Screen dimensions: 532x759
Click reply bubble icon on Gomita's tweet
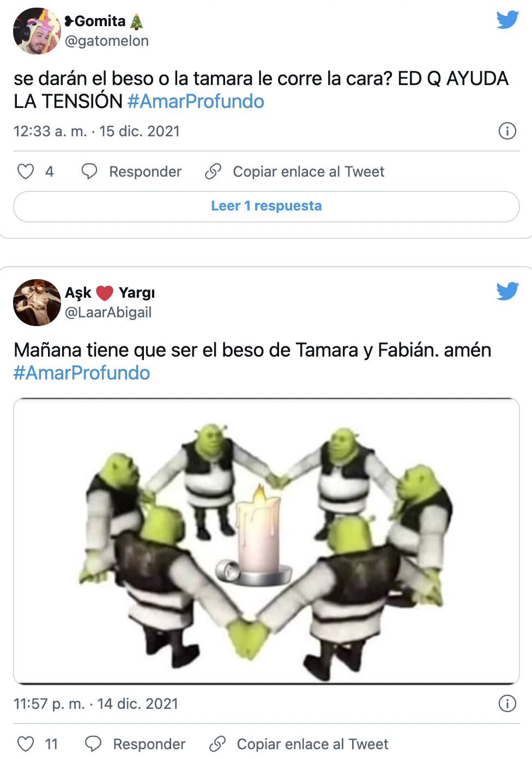(x=89, y=172)
